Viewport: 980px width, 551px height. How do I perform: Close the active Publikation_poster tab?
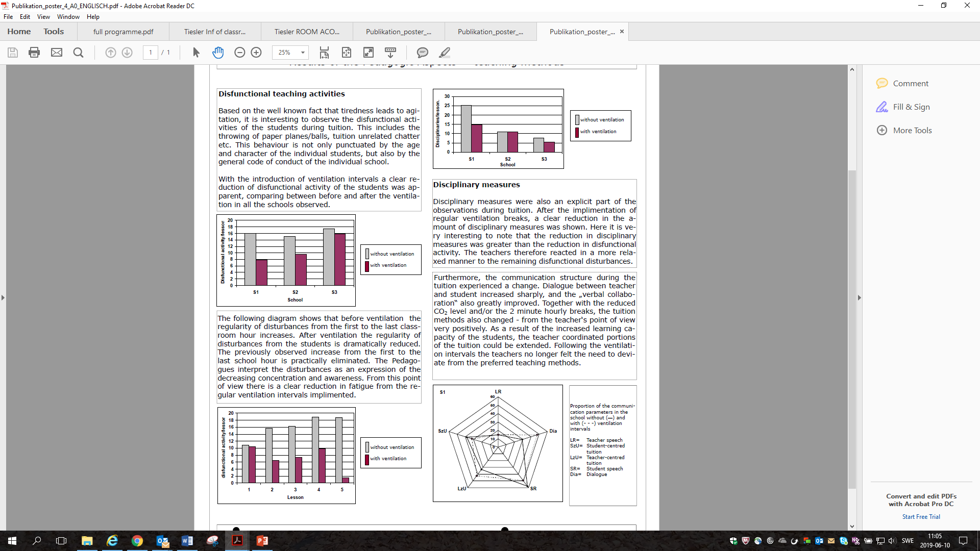coord(622,32)
